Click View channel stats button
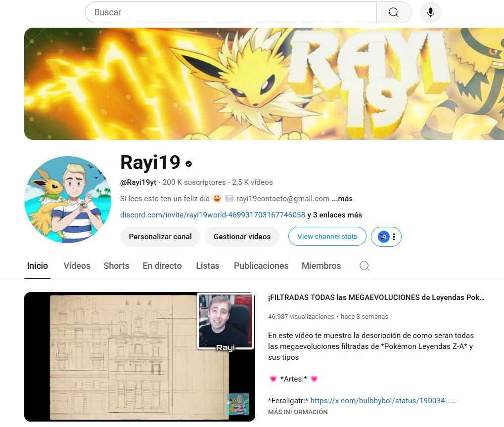Screen dimensions: 504x427 click(x=327, y=237)
